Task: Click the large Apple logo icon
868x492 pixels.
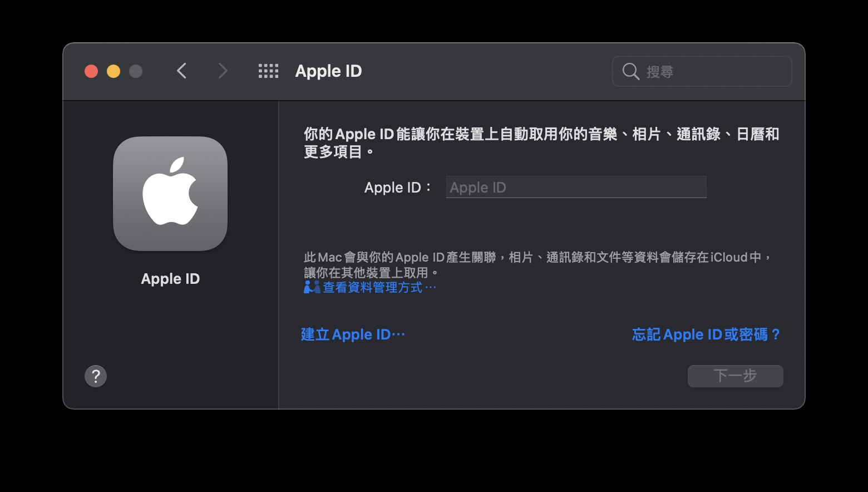Action: 170,194
